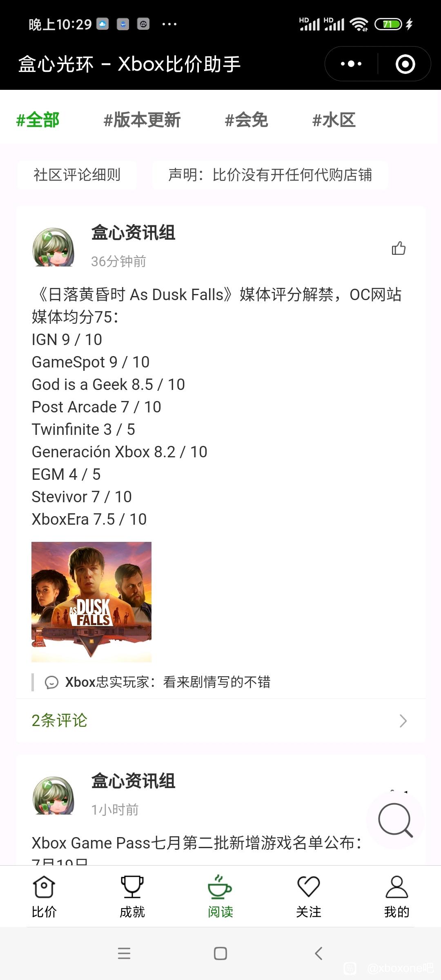This screenshot has width=441, height=980.
Task: Select the #全部 category tab
Action: (x=38, y=120)
